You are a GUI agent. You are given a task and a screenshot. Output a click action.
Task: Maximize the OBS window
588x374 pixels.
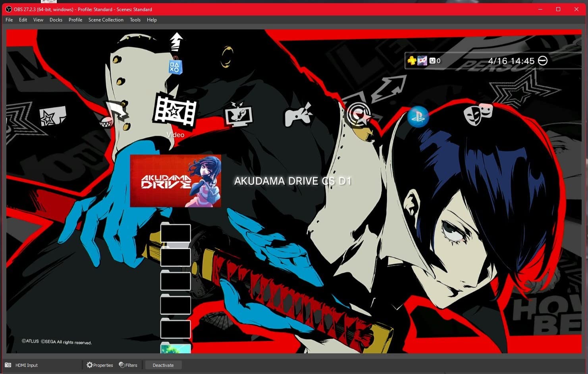click(558, 9)
